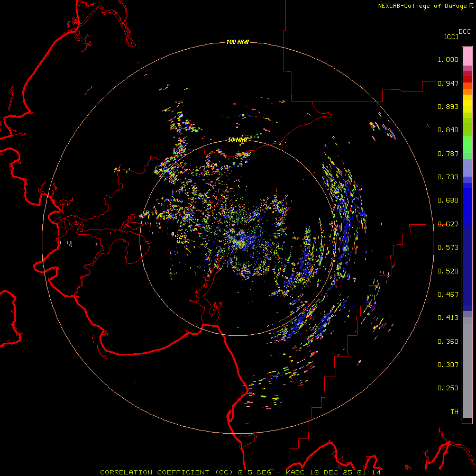The height and width of the screenshot is (476, 476).
Task: Click the 0.360 colorbar value
Action: pos(448,342)
